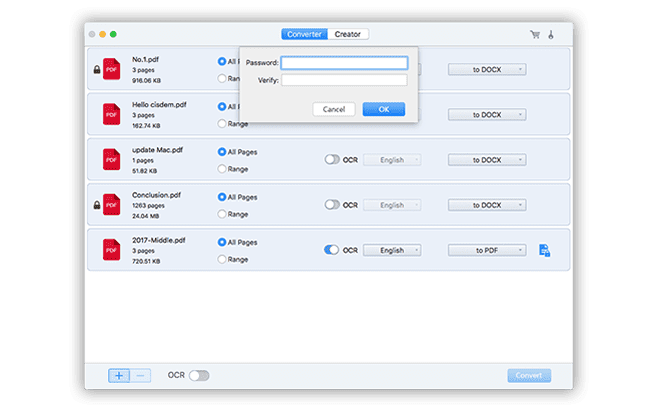Select All Pages for 2017-Middle.pdf

222,243
